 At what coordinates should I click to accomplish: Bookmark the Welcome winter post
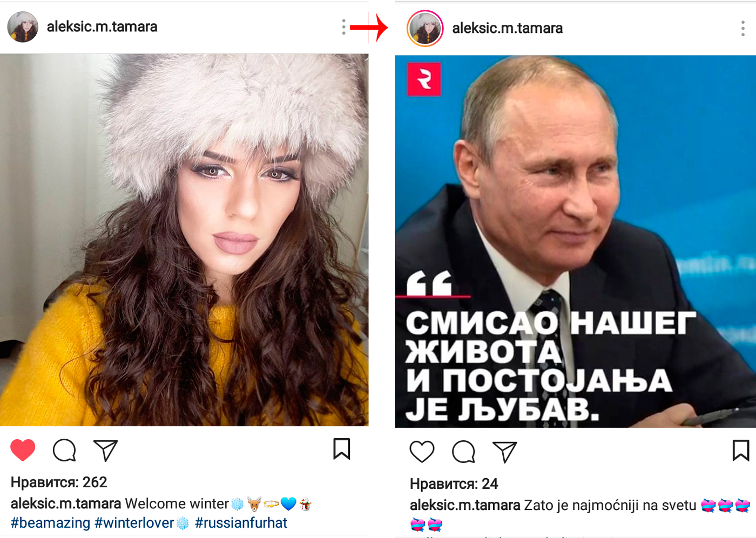pos(342,449)
